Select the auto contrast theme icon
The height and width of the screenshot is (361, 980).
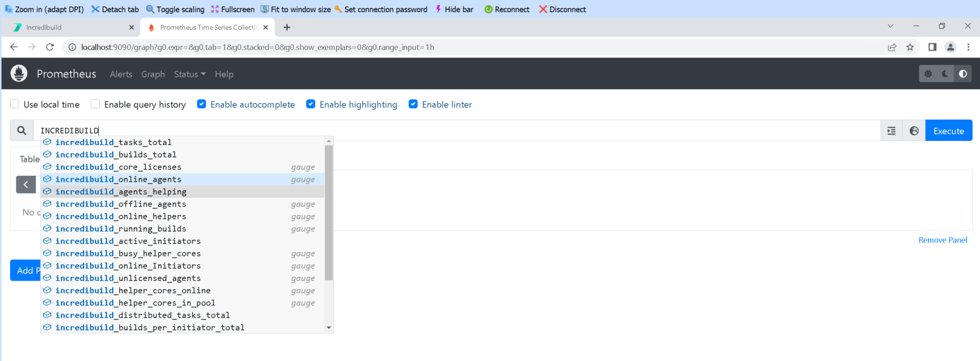click(963, 74)
